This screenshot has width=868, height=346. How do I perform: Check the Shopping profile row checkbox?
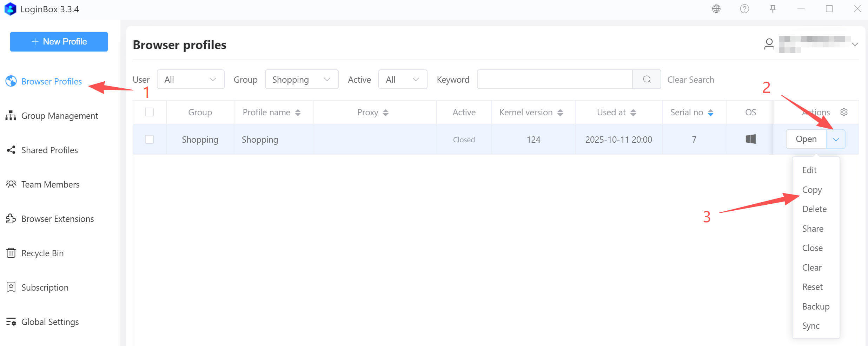149,140
